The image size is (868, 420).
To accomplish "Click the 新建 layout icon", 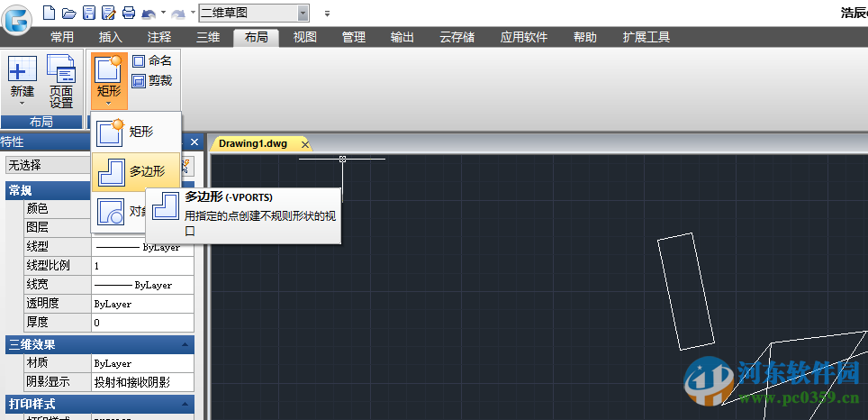I will (x=23, y=68).
